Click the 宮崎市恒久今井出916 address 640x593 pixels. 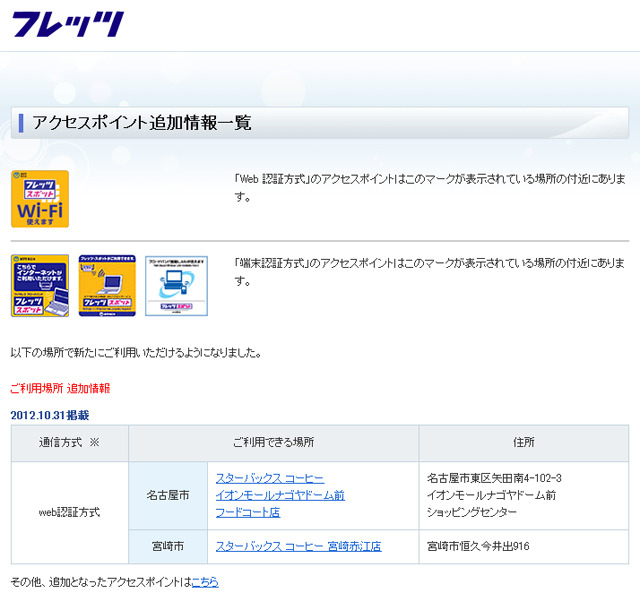(478, 546)
